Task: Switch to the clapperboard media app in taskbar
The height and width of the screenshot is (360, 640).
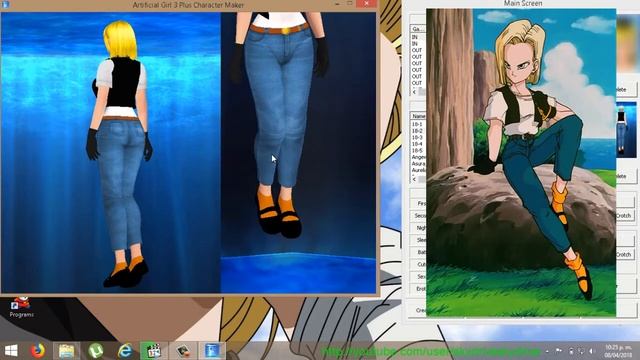Action: [x=154, y=351]
